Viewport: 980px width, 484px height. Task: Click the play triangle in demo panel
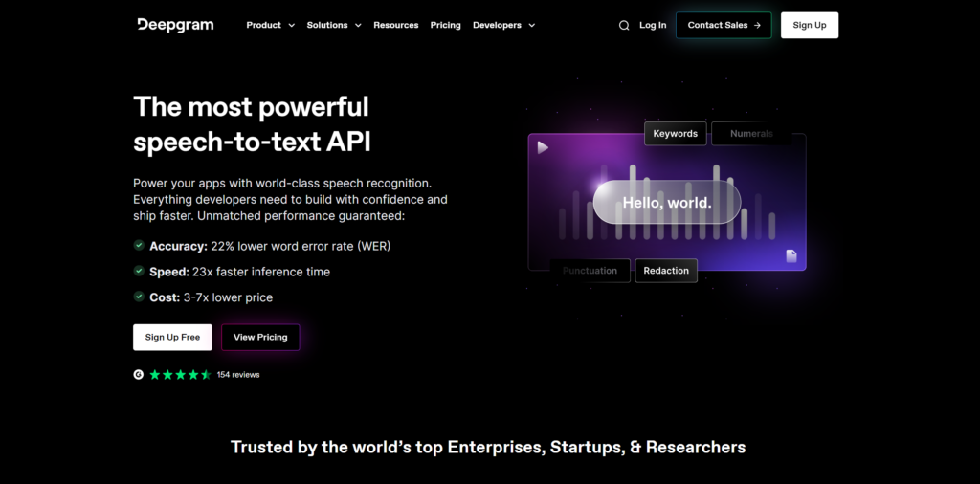point(543,147)
